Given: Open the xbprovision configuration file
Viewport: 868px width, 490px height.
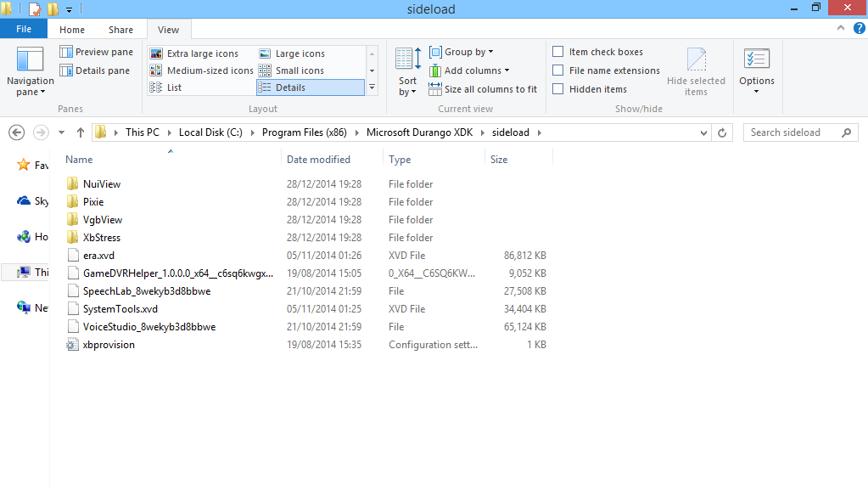Looking at the screenshot, I should coord(109,345).
